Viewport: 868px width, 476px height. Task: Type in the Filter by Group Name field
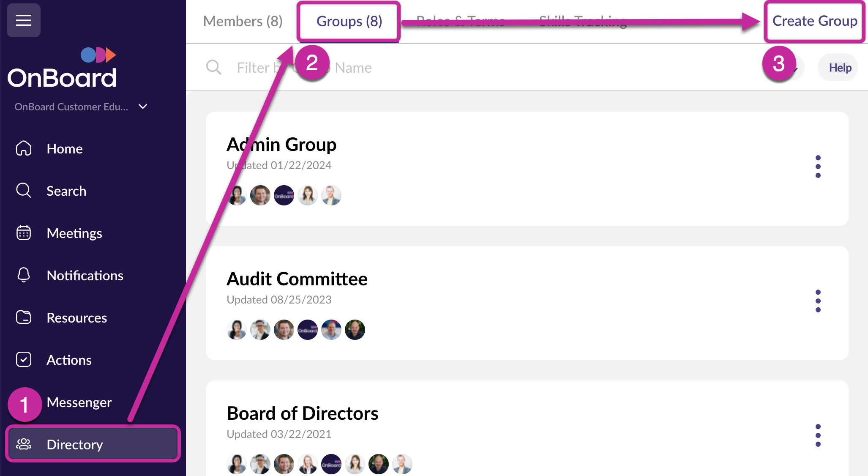tap(423, 68)
